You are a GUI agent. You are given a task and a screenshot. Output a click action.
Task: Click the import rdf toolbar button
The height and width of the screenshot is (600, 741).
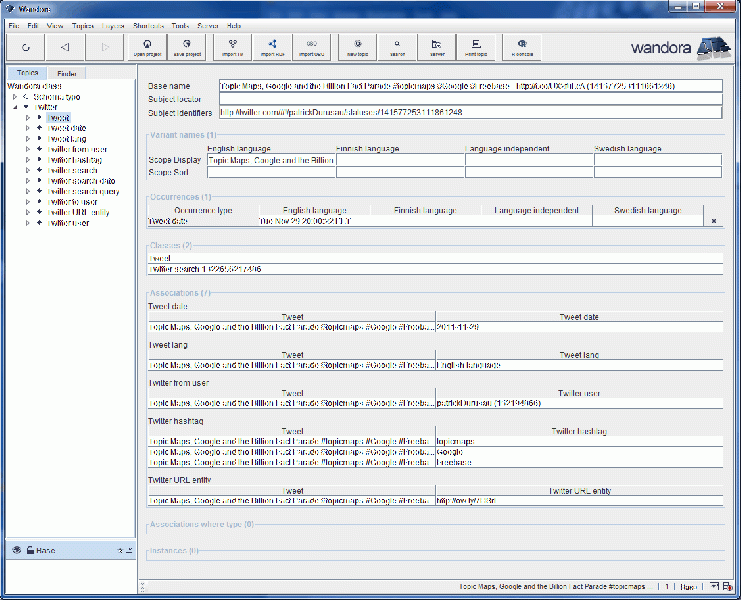(x=272, y=47)
